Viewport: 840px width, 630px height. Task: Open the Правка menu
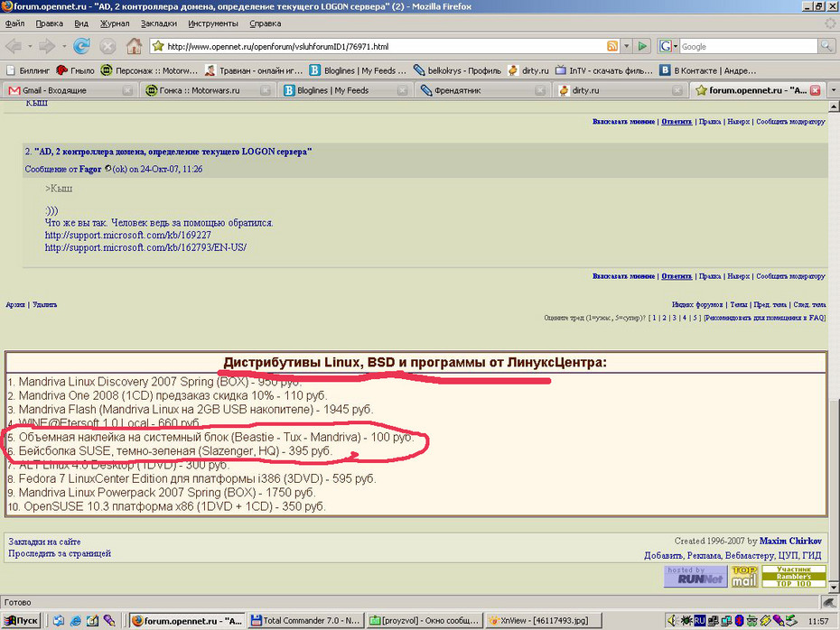50,23
